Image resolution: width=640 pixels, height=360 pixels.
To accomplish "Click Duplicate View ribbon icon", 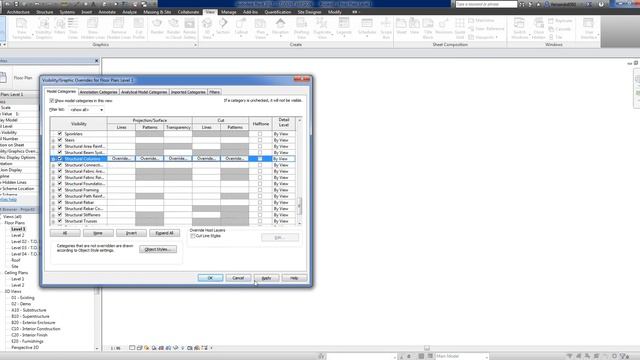I will tap(322, 28).
